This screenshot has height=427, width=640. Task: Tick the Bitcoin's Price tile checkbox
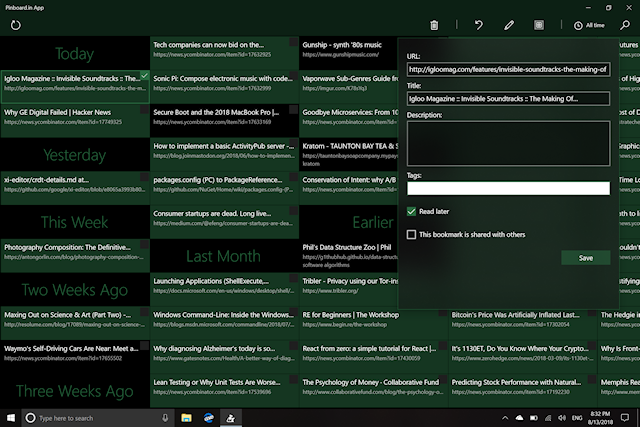click(591, 314)
